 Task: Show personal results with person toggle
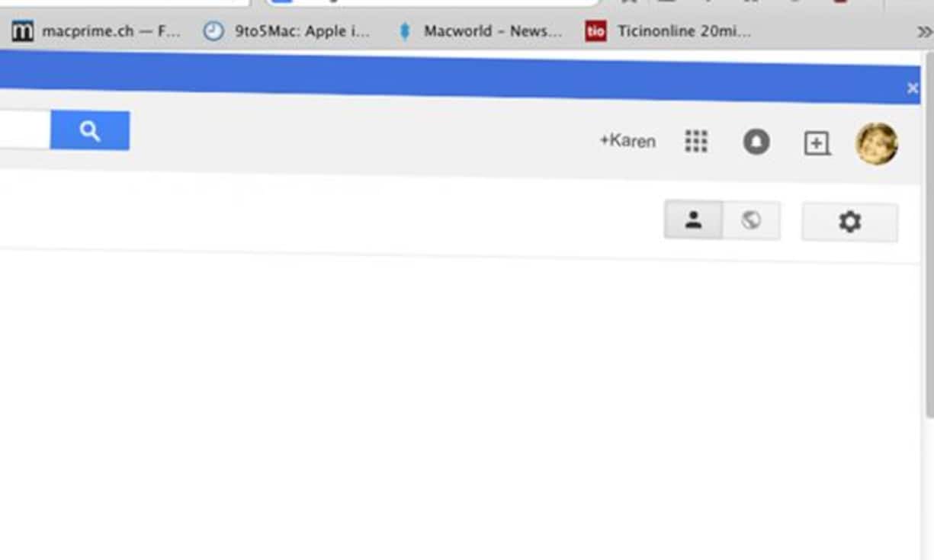tap(693, 220)
